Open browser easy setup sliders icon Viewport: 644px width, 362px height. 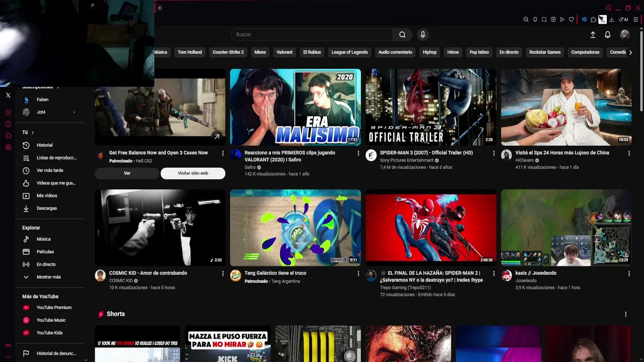(635, 20)
